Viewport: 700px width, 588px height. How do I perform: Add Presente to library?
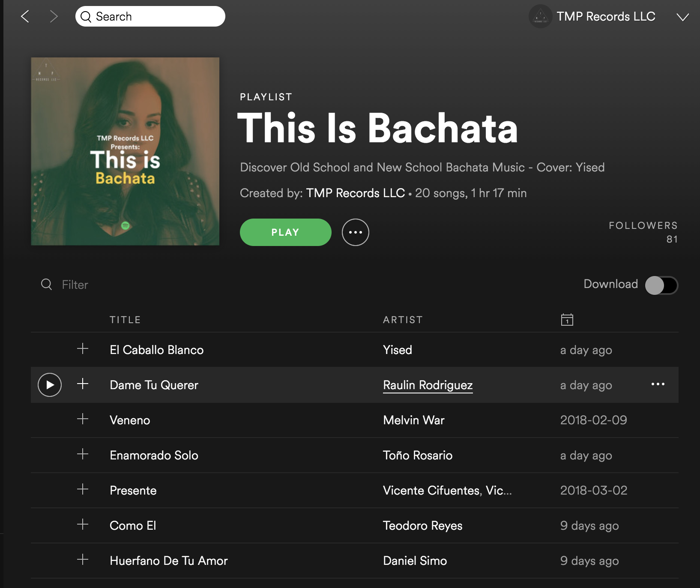[x=83, y=489]
